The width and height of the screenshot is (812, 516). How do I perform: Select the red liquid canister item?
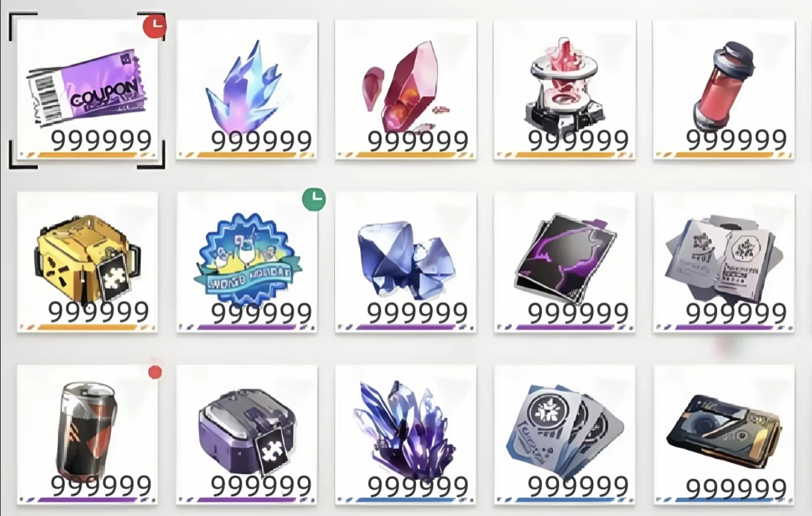pyautogui.click(x=724, y=89)
